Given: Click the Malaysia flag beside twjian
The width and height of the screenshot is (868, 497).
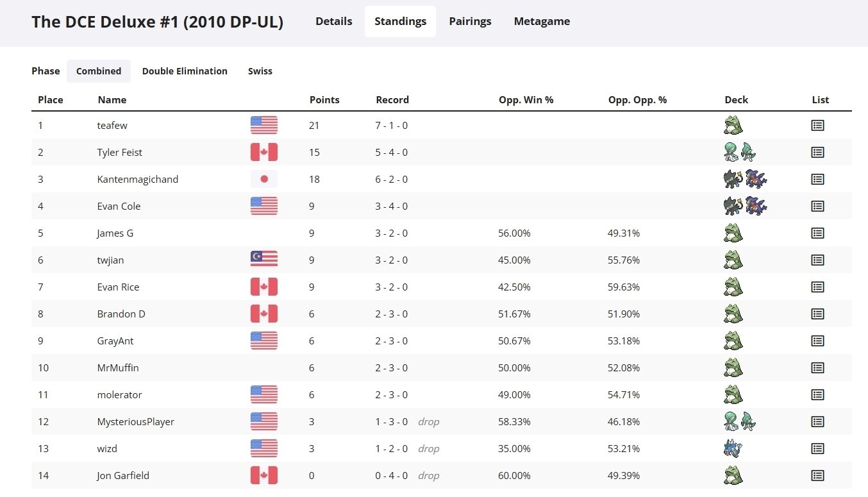Looking at the screenshot, I should (x=263, y=260).
